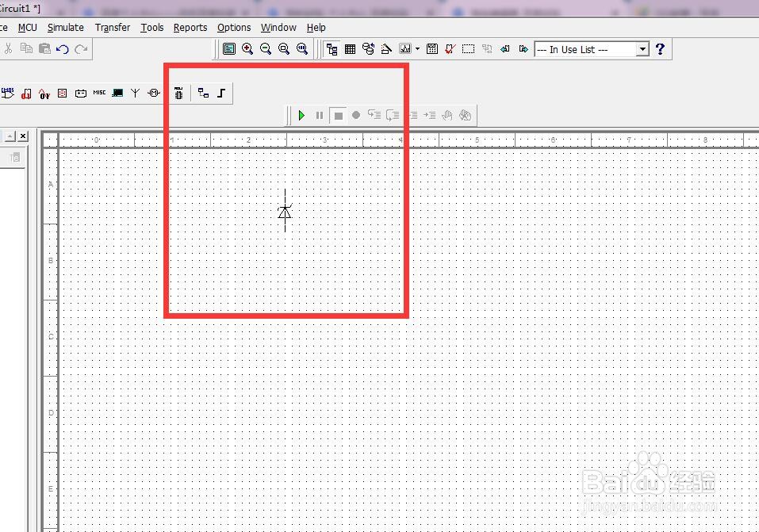Open the MCU menu
759x532 pixels.
coord(28,28)
